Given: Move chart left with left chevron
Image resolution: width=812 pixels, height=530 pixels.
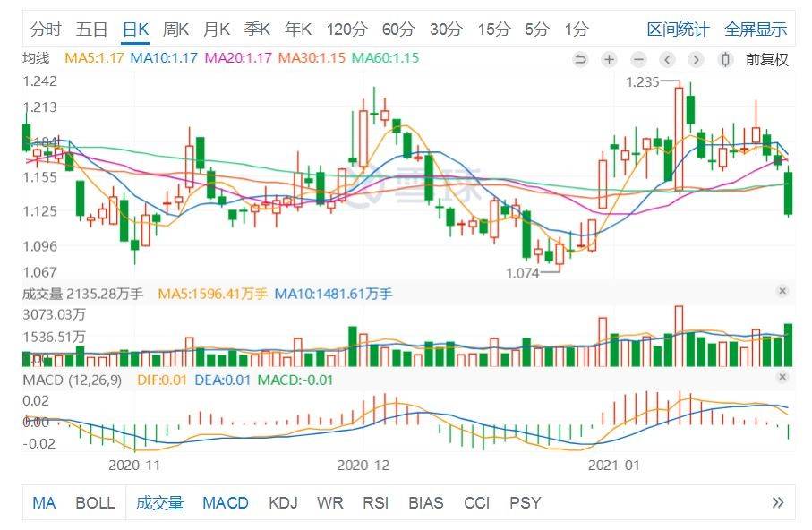Looking at the screenshot, I should tap(668, 60).
